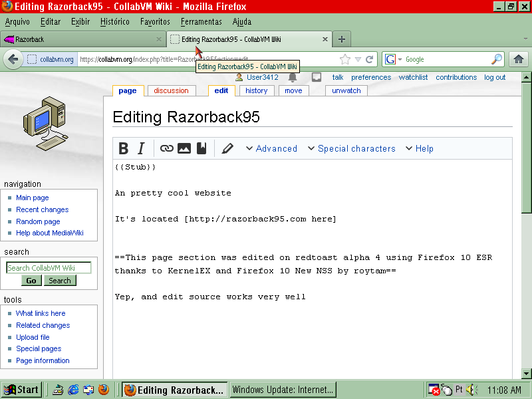The image size is (532, 399).
Task: Click the Pt language indicator in the tray
Action: click(459, 389)
